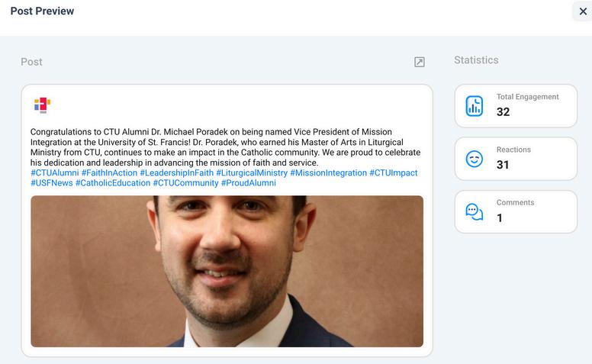Screen dimensions: 592x364
Task: Click the Comments speech bubble icon
Action: point(475,212)
